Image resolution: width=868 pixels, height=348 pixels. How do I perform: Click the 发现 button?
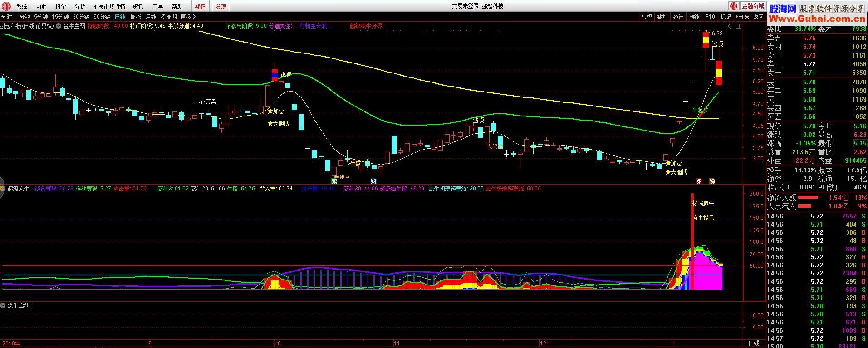click(221, 6)
